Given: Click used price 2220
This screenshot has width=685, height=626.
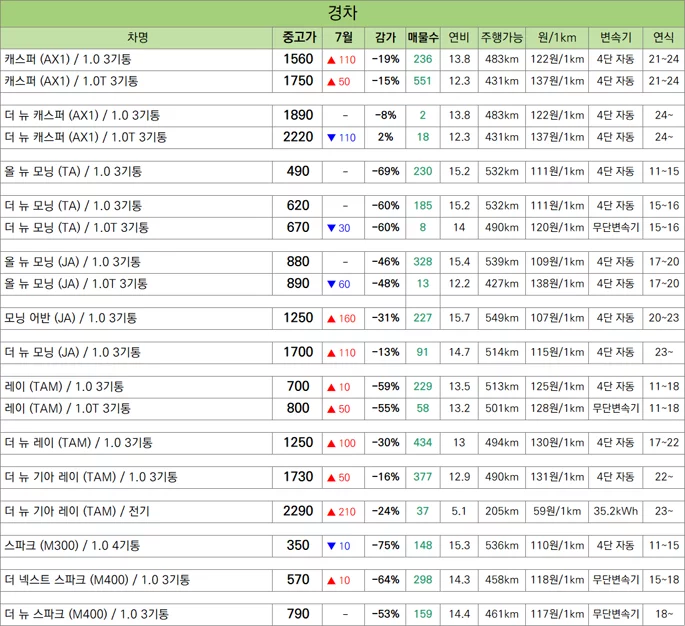Looking at the screenshot, I should [298, 137].
